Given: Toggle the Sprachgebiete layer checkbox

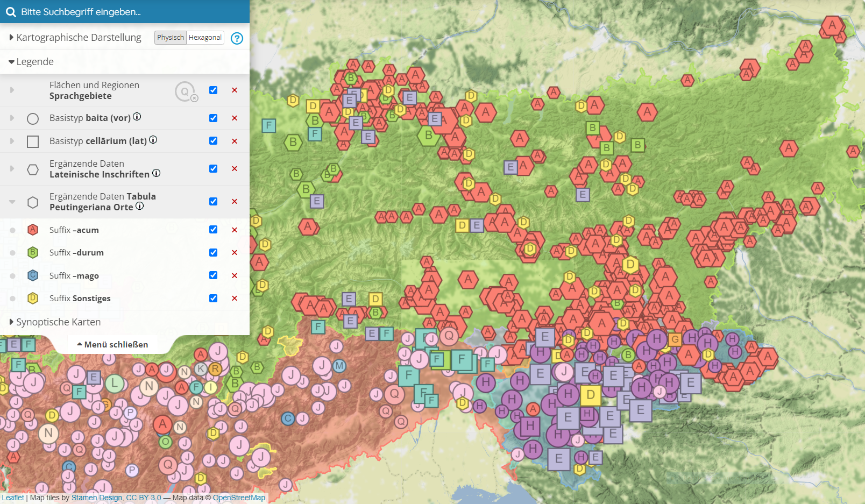Looking at the screenshot, I should point(214,90).
